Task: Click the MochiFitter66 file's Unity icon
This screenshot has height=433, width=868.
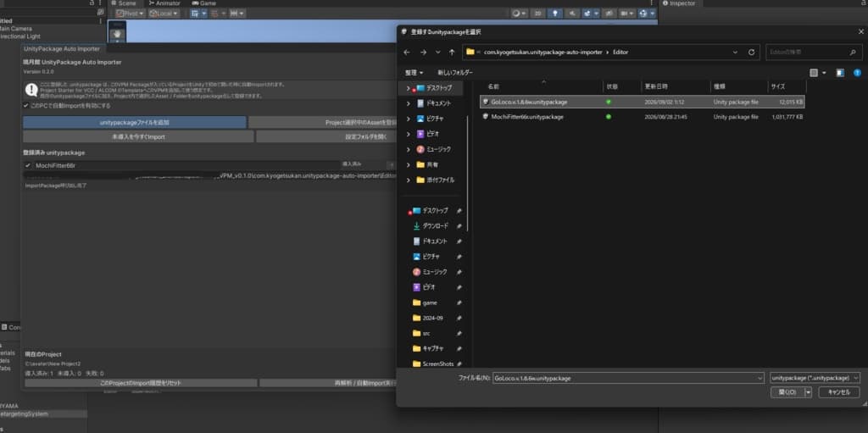Action: click(486, 117)
